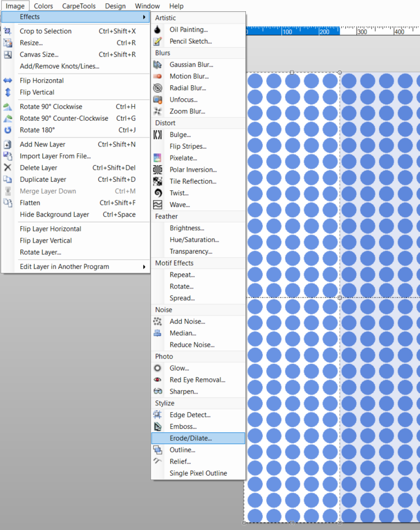Click Canvas Size menu entry
This screenshot has width=420, height=530.
pyautogui.click(x=39, y=54)
